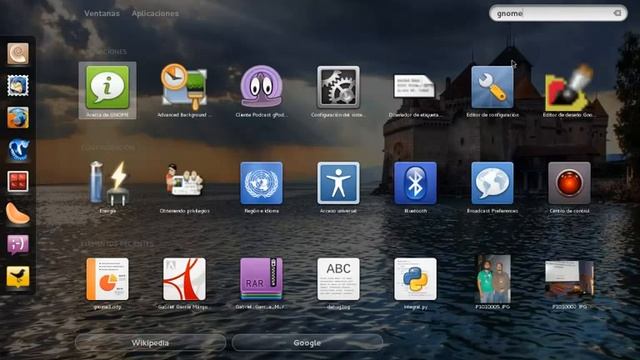Image resolution: width=640 pixels, height=360 pixels.
Task: Launch Firefox from the dash
Action: (18, 118)
